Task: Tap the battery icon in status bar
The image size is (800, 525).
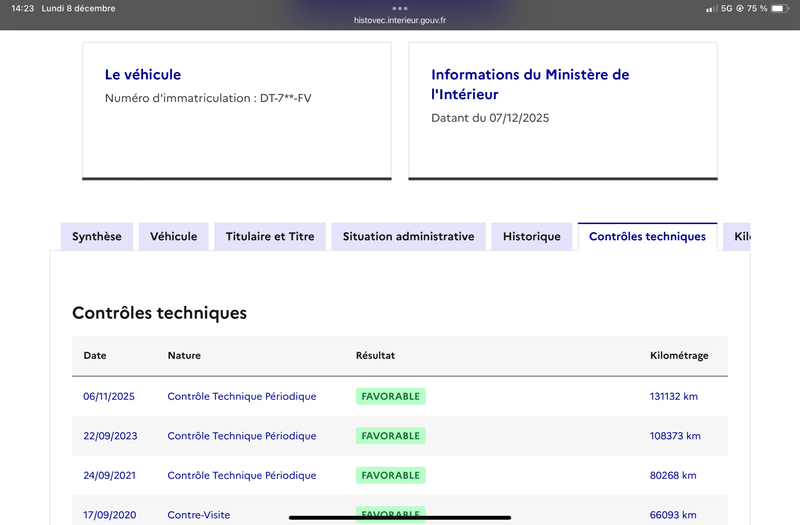Action: coord(782,9)
